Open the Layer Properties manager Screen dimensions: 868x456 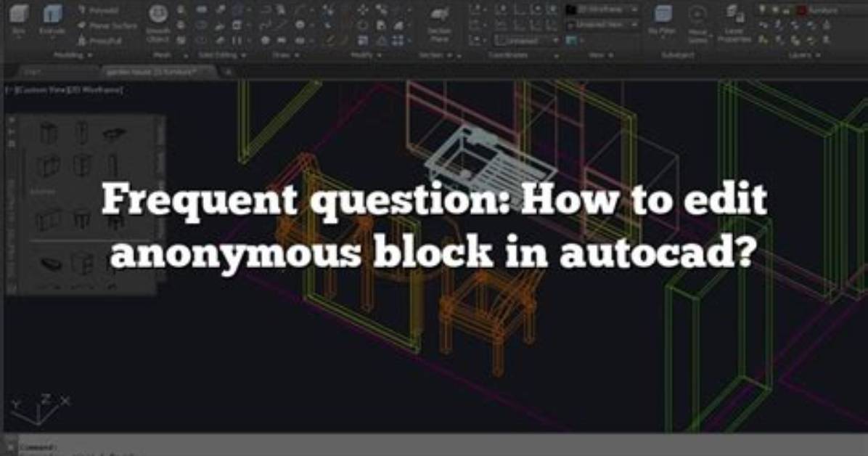[734, 25]
